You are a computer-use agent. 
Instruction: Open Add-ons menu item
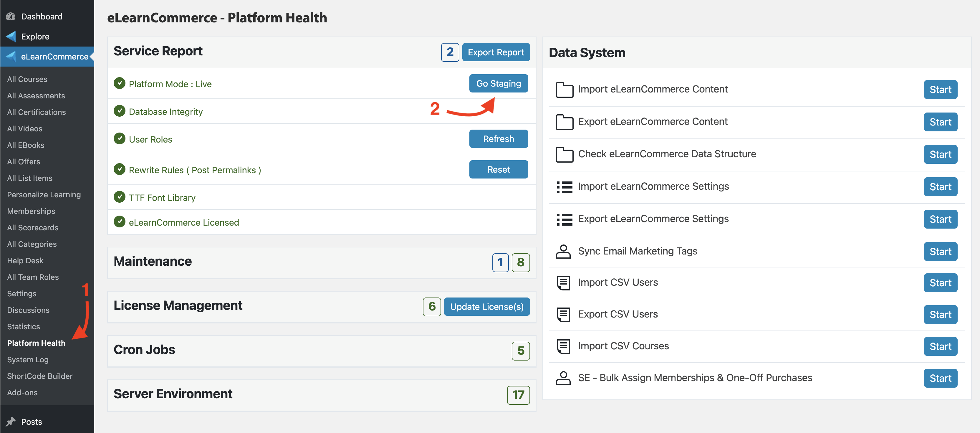(x=22, y=392)
